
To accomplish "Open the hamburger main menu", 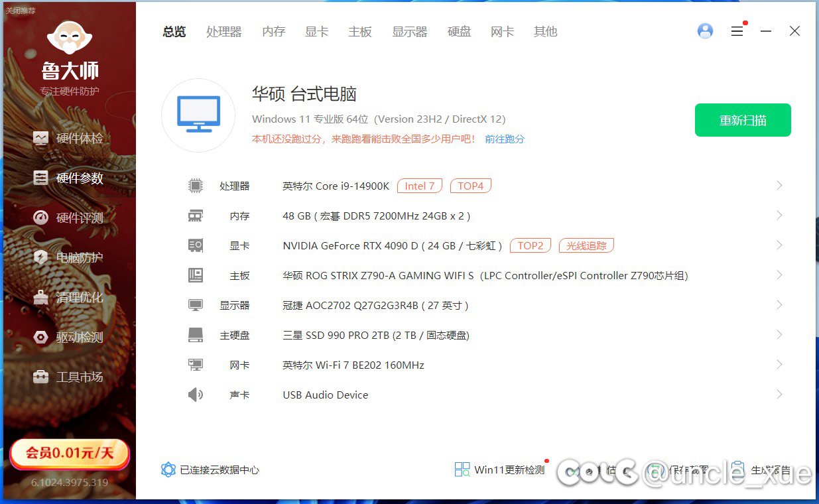I will click(x=737, y=31).
